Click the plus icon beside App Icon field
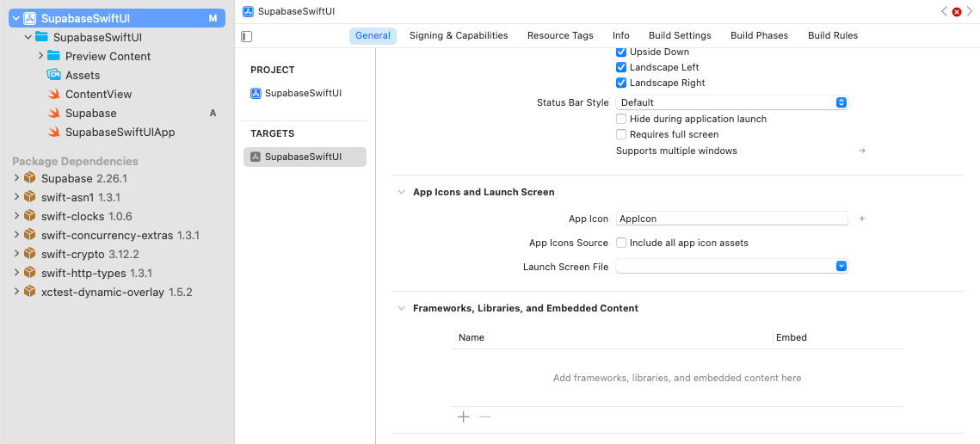This screenshot has height=444, width=980. [x=862, y=219]
